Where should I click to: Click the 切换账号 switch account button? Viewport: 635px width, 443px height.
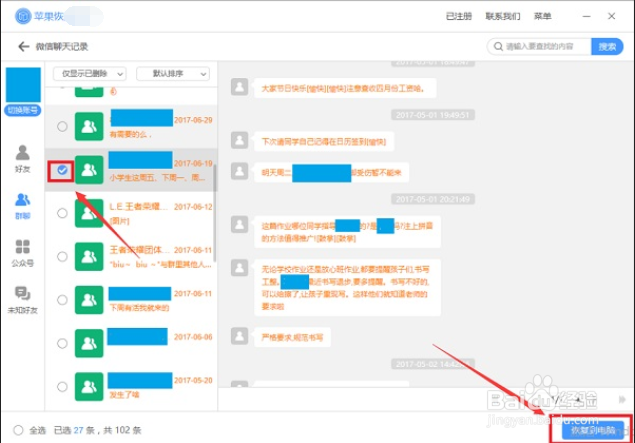coord(23,110)
